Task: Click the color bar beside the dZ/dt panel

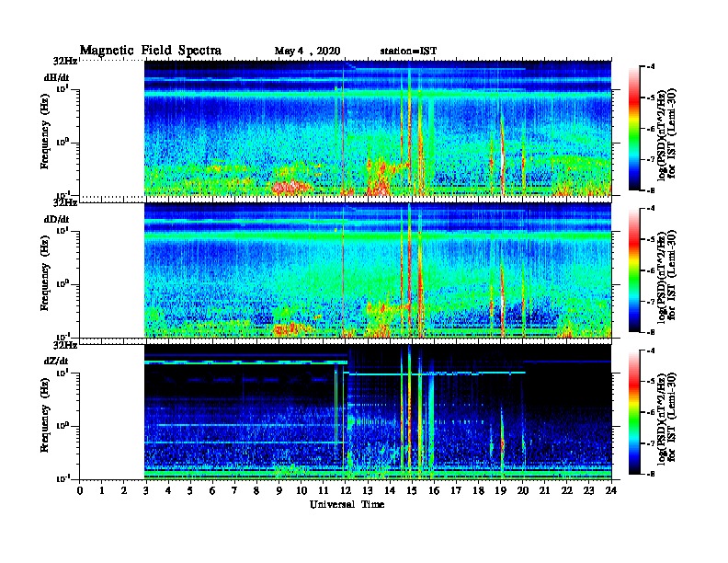Action: [x=634, y=412]
